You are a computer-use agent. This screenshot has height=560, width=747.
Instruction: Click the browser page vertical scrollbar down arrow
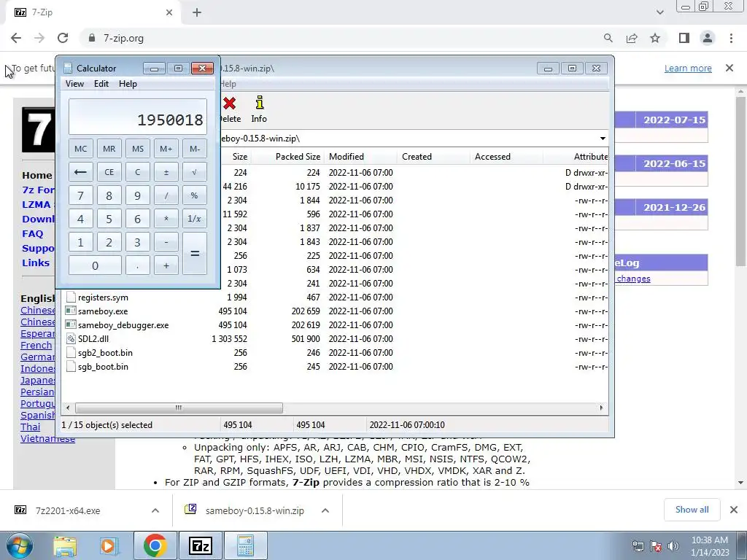point(740,483)
